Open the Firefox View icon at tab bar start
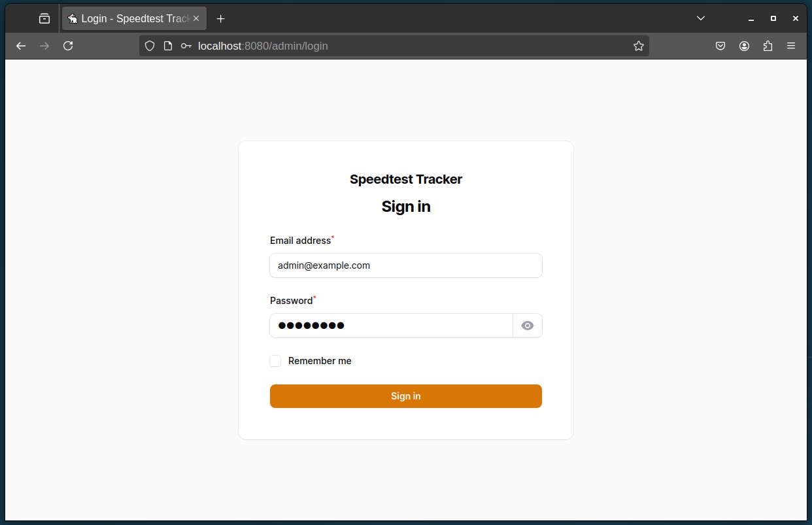The height and width of the screenshot is (525, 812). [x=44, y=18]
